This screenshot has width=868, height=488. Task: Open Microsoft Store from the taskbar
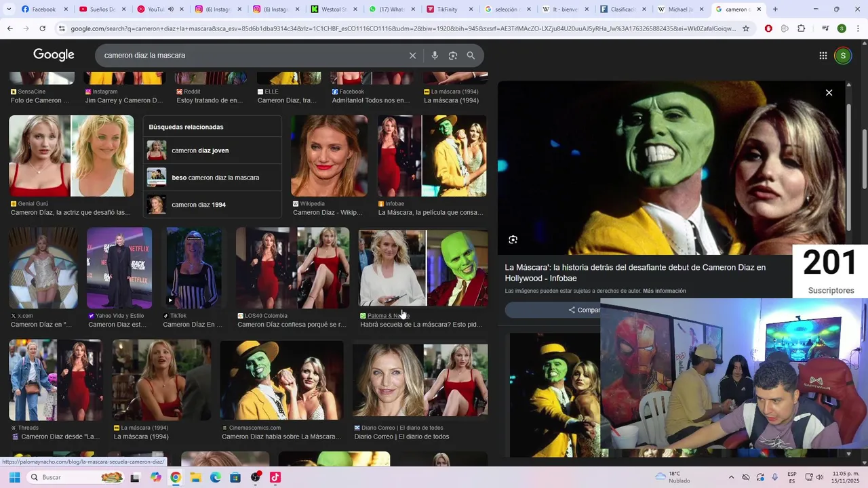tap(235, 477)
